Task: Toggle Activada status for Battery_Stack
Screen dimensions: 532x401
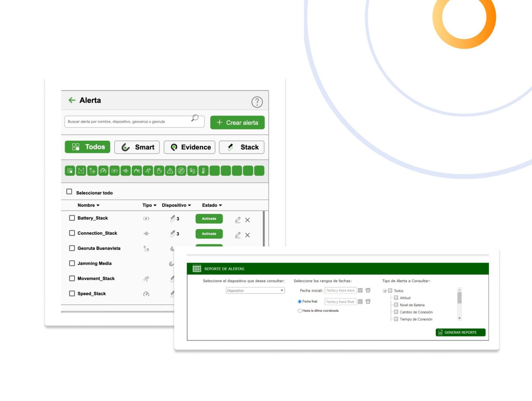Action: [x=209, y=219]
